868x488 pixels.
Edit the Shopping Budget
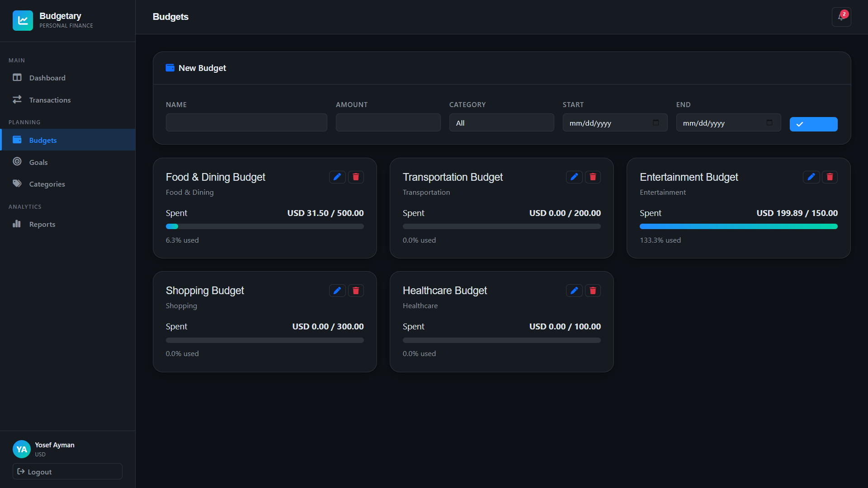coord(337,291)
